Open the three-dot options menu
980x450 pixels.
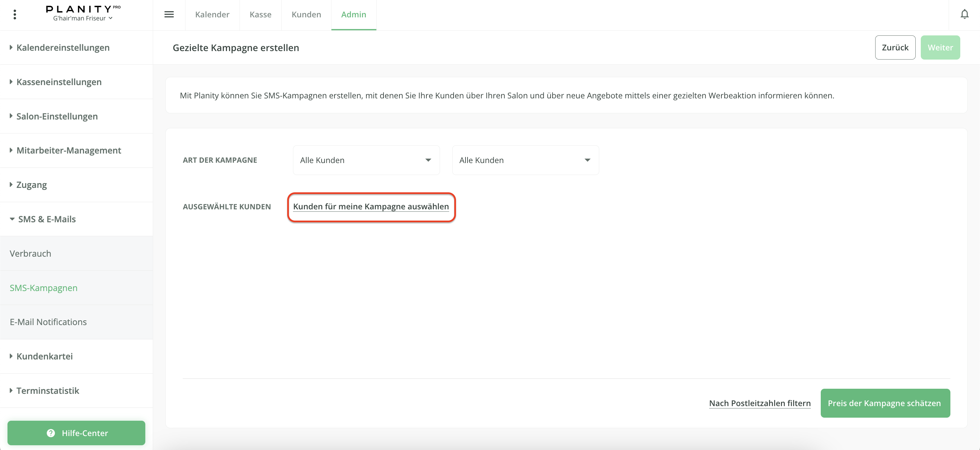[15, 15]
